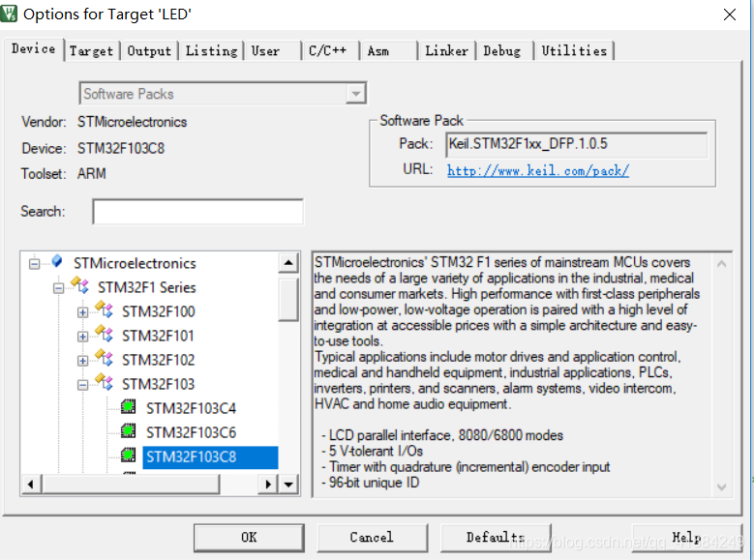The image size is (754, 560).
Task: Click the STM32F103 subfamily icon
Action: click(x=104, y=382)
